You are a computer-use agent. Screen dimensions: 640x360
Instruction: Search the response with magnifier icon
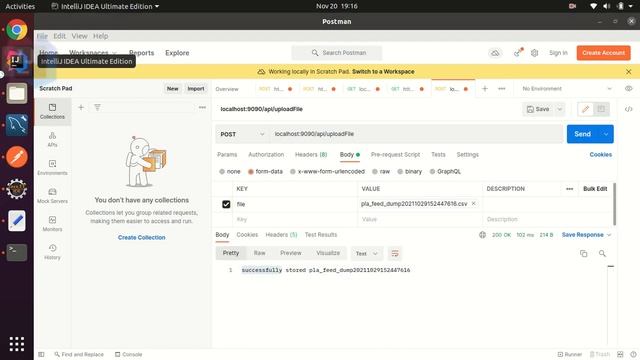tap(602, 253)
